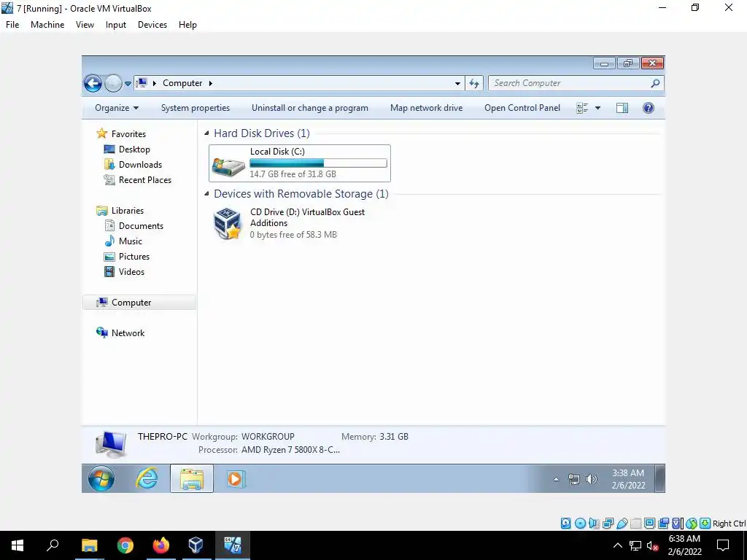Viewport: 747px width, 560px height.
Task: Click the guest network tray icon
Action: point(574,479)
